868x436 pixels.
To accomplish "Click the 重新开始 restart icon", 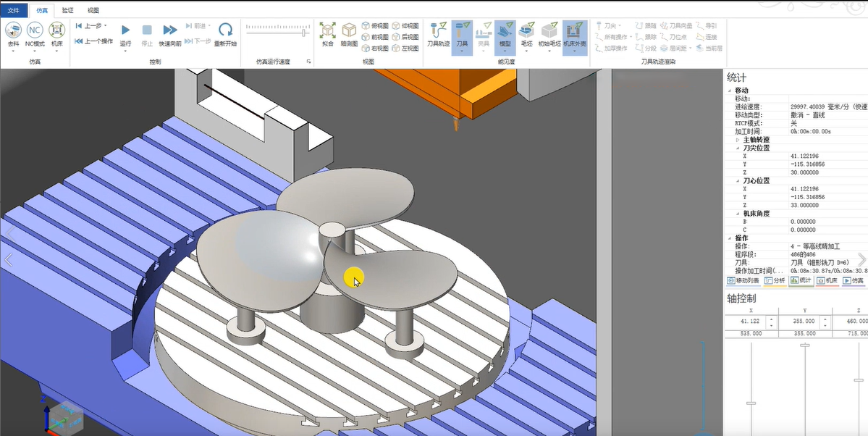I will pos(226,30).
